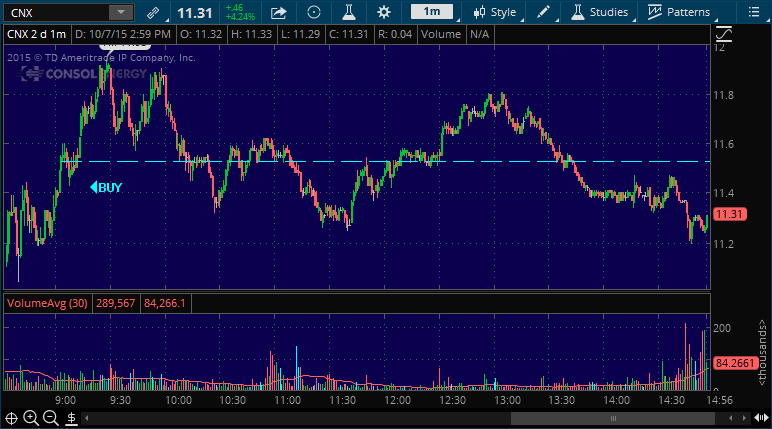Screen dimensions: 772x429
Task: Click the 14:56 time axis label
Action: [x=719, y=400]
